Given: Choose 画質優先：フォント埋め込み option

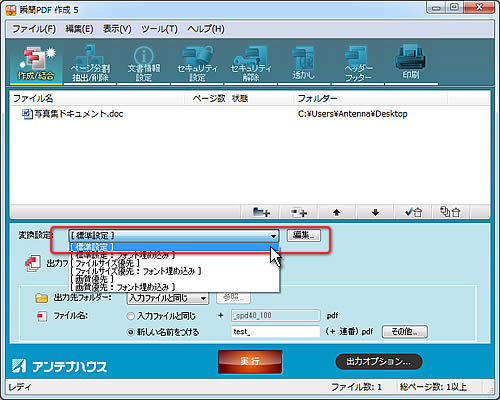Looking at the screenshot, I should point(174,287).
